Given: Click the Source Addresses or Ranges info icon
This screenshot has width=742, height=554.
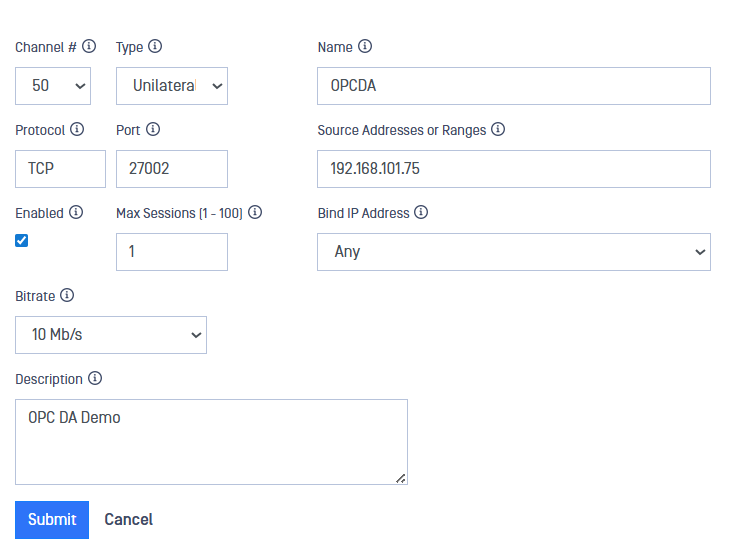Looking at the screenshot, I should pyautogui.click(x=498, y=129).
